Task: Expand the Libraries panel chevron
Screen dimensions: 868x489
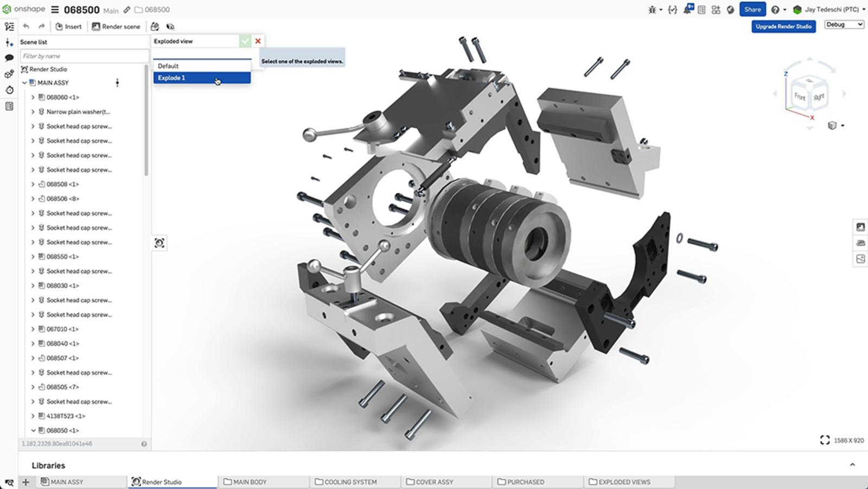Action: pyautogui.click(x=852, y=465)
